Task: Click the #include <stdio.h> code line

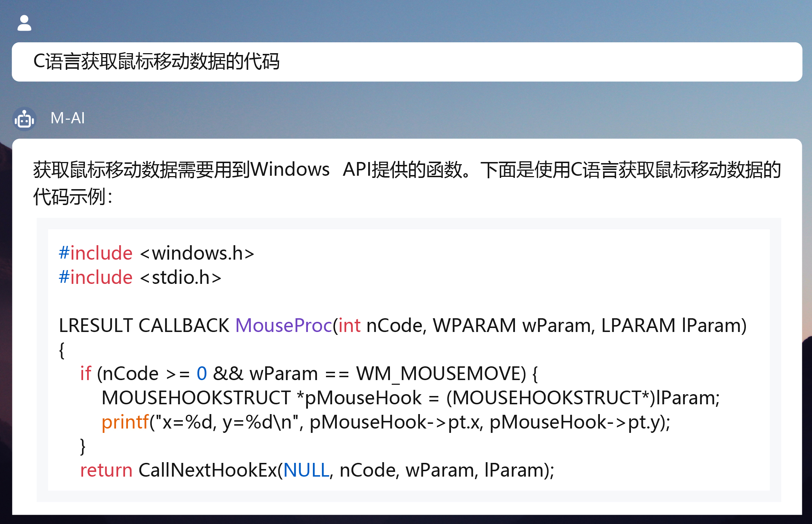Action: pos(140,277)
